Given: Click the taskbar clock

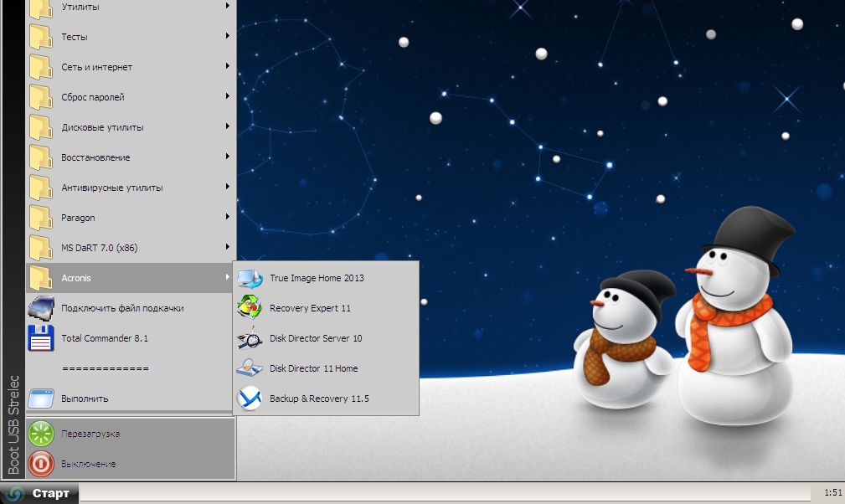Looking at the screenshot, I should pos(832,493).
